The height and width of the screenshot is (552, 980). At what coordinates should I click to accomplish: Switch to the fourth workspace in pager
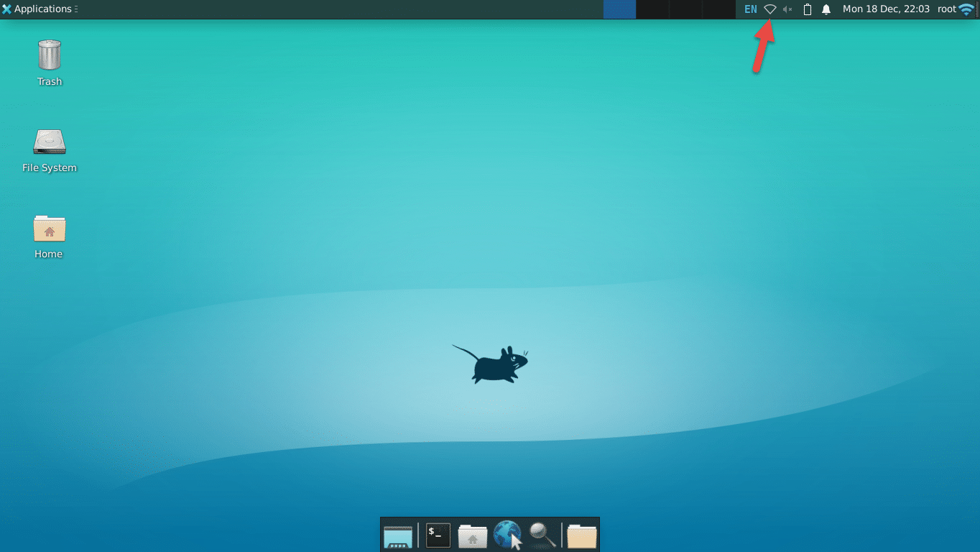(x=718, y=9)
